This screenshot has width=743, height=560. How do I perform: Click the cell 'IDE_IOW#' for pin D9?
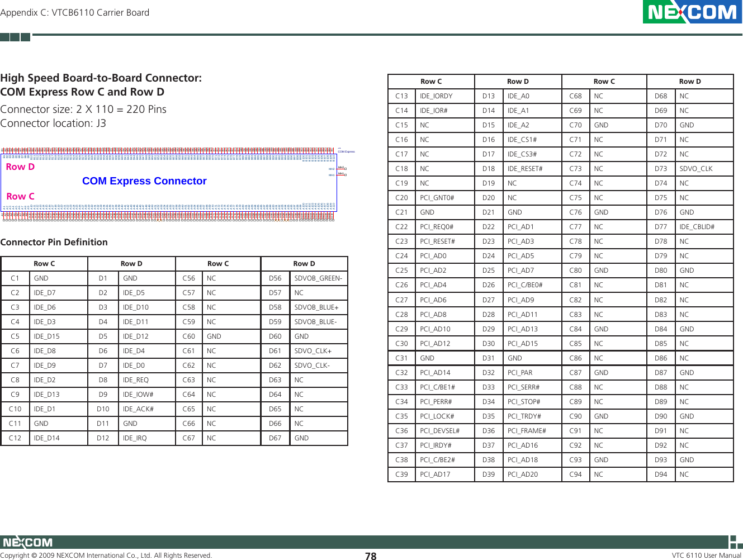[146, 395]
